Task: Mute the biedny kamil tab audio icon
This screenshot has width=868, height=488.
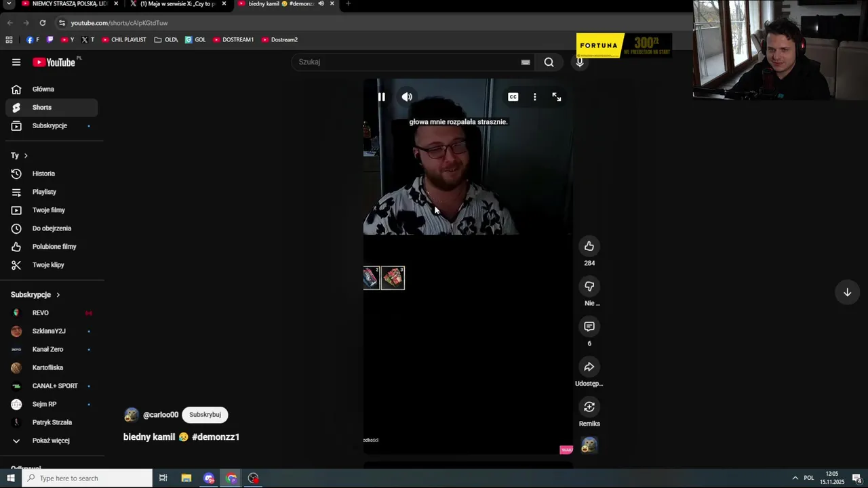Action: point(321,4)
